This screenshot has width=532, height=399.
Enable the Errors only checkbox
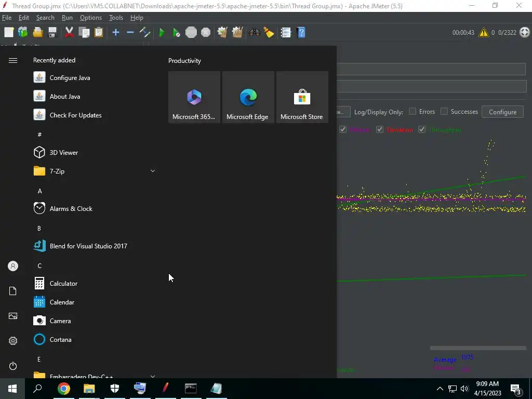click(x=412, y=112)
